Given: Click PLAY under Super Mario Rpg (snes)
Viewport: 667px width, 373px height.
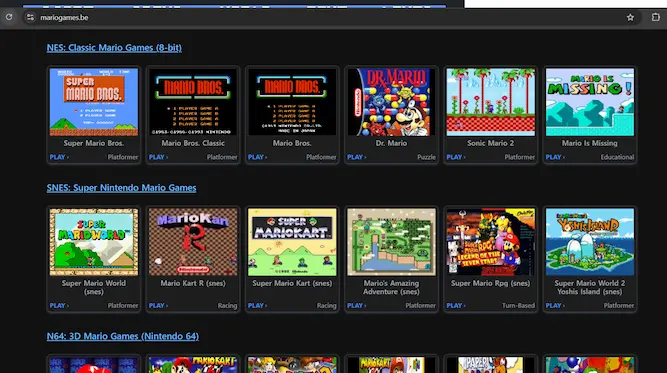Looking at the screenshot, I should point(455,305).
